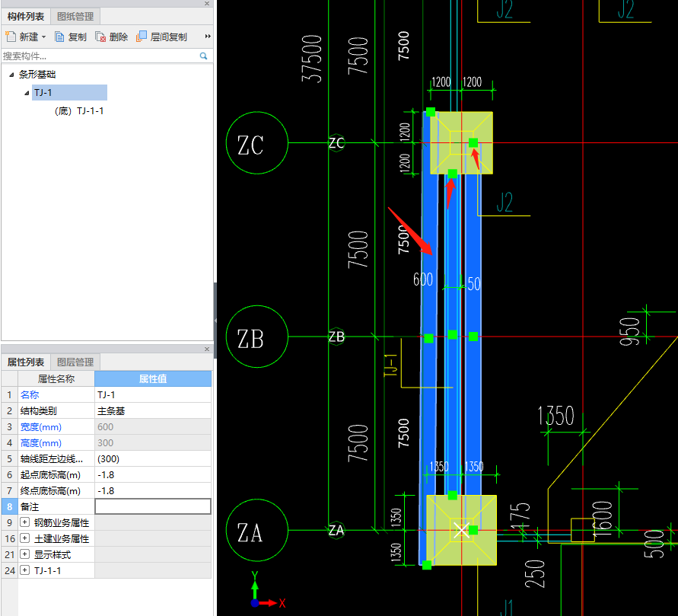Image resolution: width=678 pixels, height=616 pixels.
Task: Select TJ-1 in the component tree
Action: [69, 93]
